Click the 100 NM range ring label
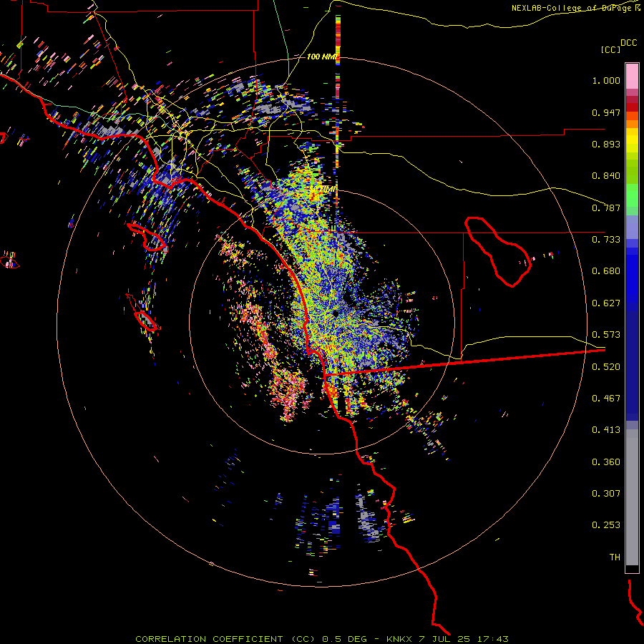The width and height of the screenshot is (644, 644). 321,57
